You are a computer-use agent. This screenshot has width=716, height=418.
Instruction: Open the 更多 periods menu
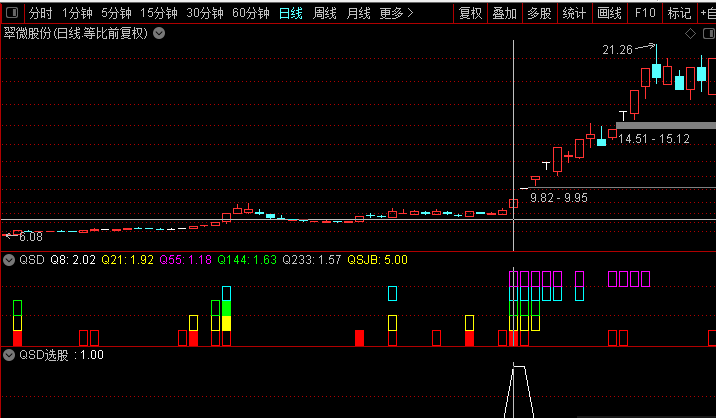[396, 13]
